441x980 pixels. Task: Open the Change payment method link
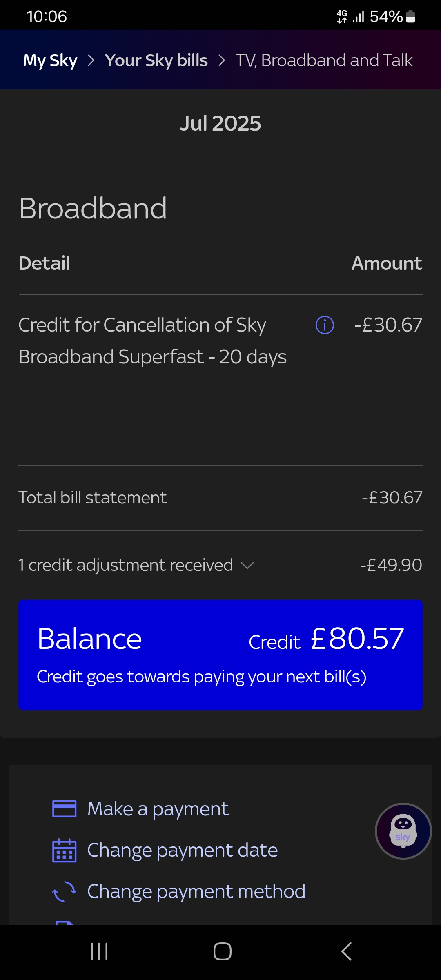click(196, 891)
